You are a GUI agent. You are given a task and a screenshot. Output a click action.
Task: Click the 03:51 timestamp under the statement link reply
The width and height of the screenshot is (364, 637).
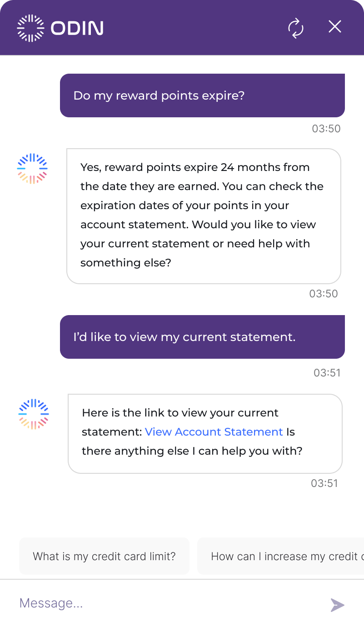(x=324, y=483)
